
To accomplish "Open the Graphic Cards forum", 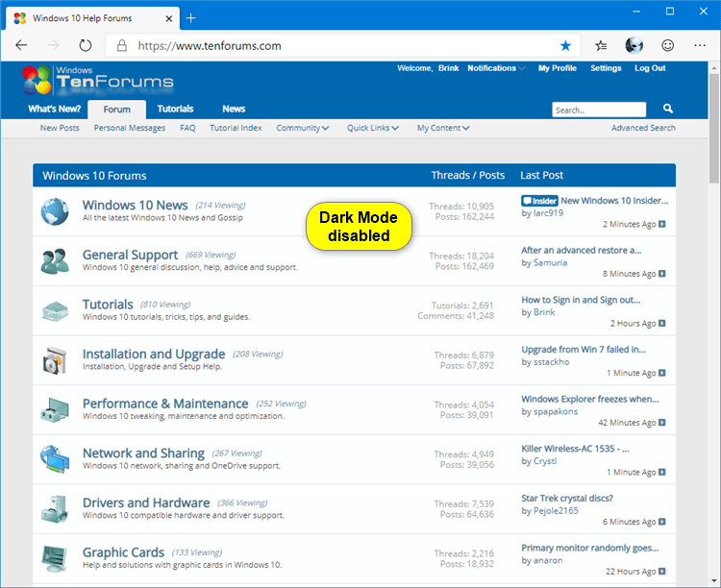I will tap(123, 552).
